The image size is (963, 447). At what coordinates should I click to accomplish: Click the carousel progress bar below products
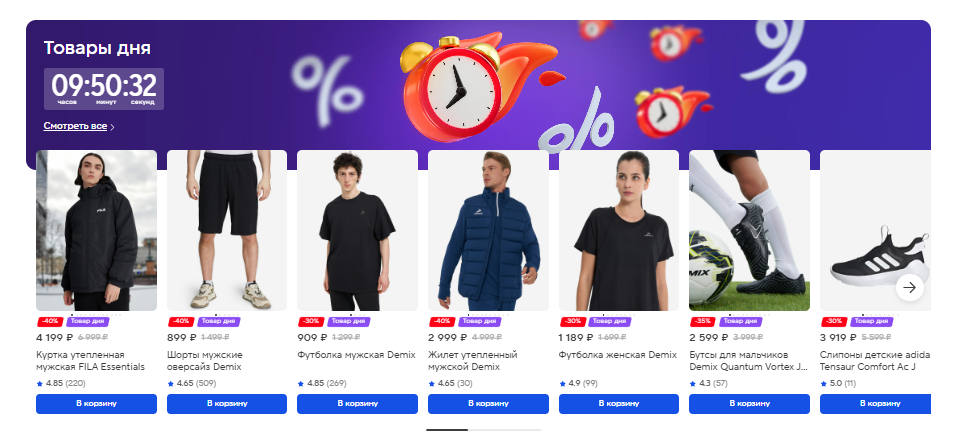point(483,430)
